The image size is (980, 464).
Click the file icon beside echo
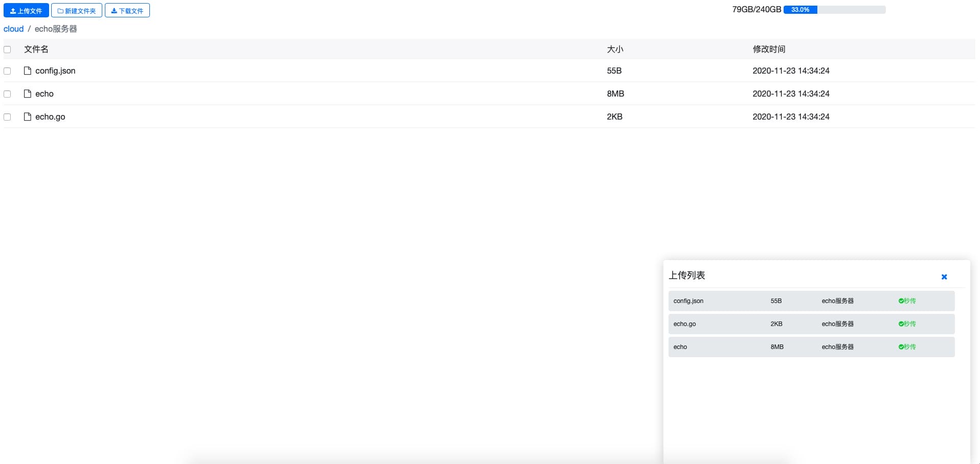coord(28,94)
